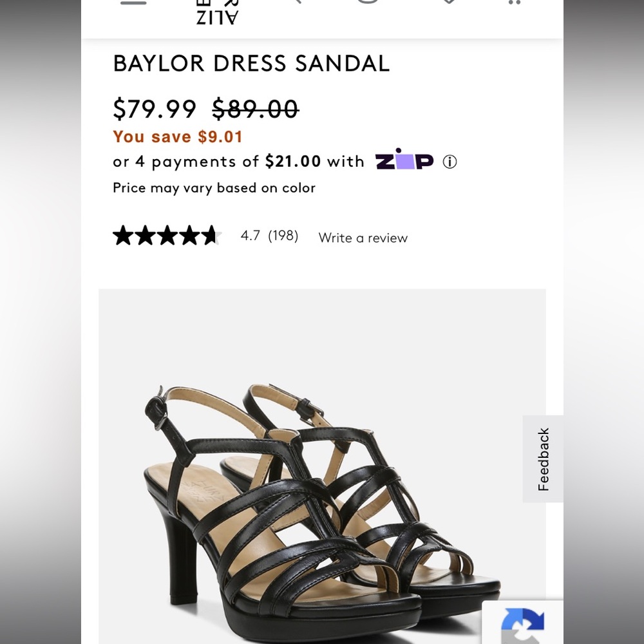Click the search magnifier icon
The image size is (644, 644).
click(x=296, y=3)
